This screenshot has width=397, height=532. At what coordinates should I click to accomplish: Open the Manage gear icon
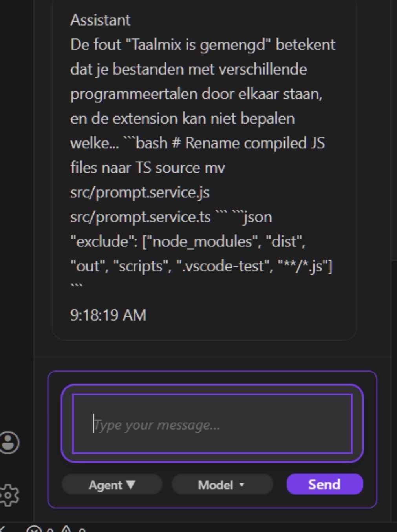9,495
